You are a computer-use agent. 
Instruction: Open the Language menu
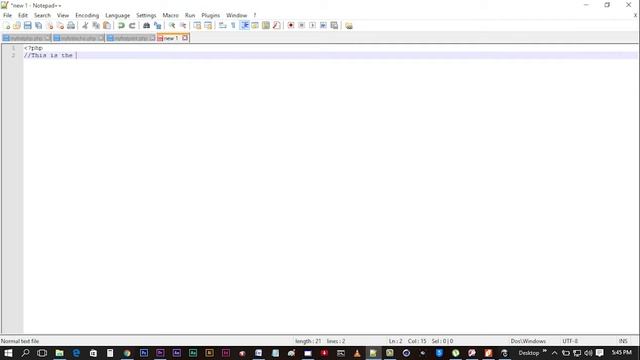point(117,15)
